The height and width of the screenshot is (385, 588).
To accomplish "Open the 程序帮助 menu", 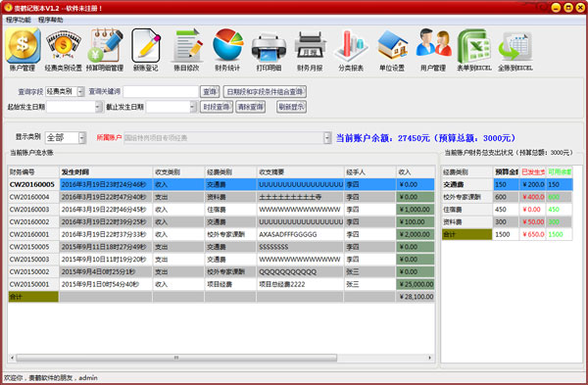I will pyautogui.click(x=50, y=20).
